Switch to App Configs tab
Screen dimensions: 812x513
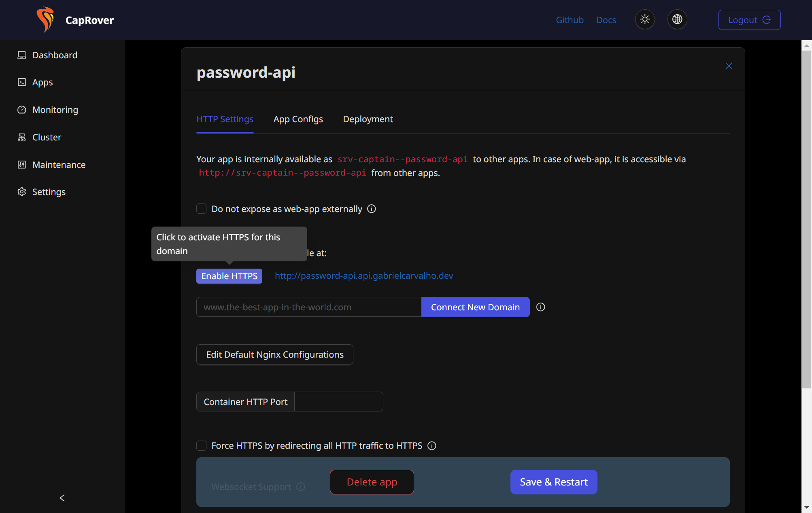298,119
